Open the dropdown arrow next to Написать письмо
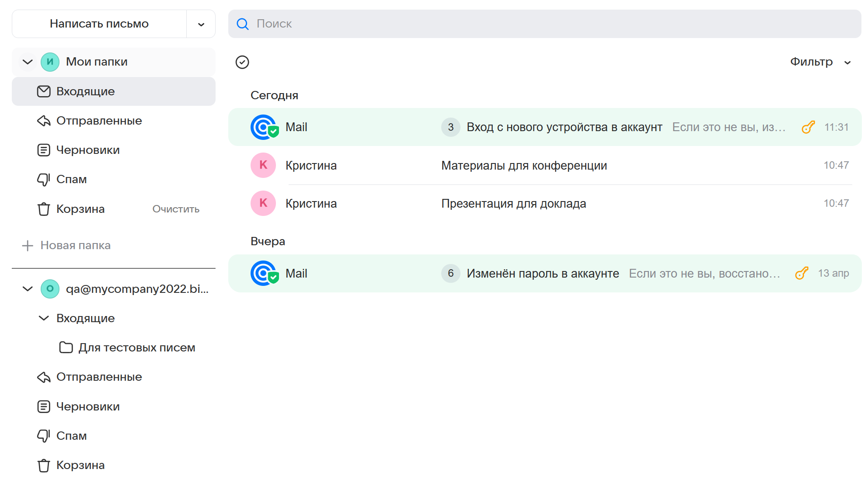The image size is (868, 497). 201,24
